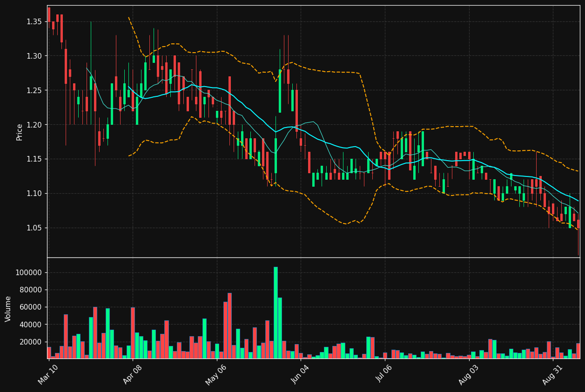
Task: Click the tallest green volume bar
Action: tap(276, 313)
